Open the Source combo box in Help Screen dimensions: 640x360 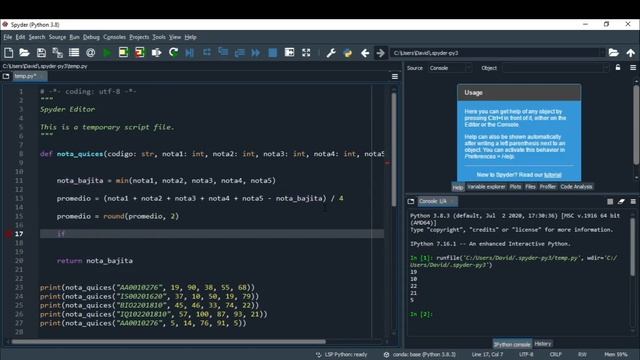[x=449, y=68]
